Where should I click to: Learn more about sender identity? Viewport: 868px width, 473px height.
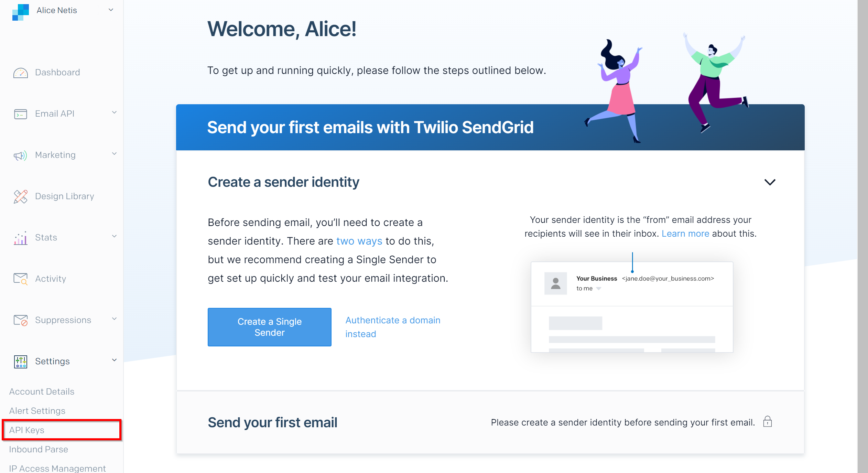[x=685, y=233]
